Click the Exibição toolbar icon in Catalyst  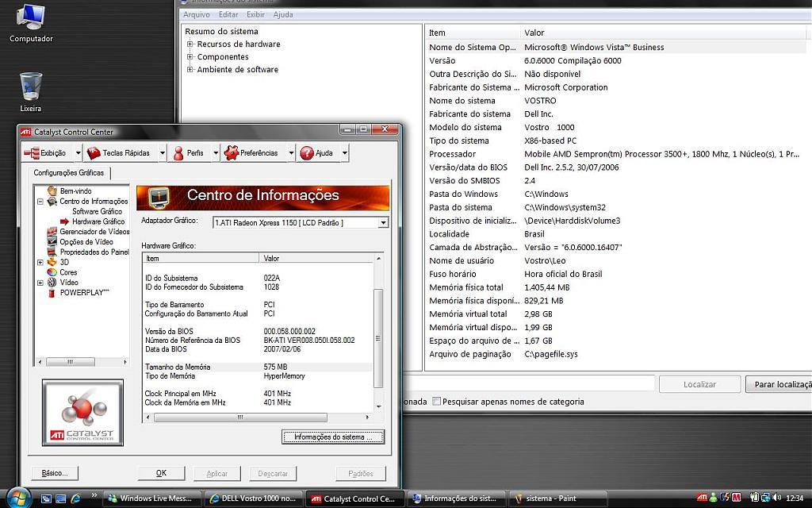tap(32, 153)
